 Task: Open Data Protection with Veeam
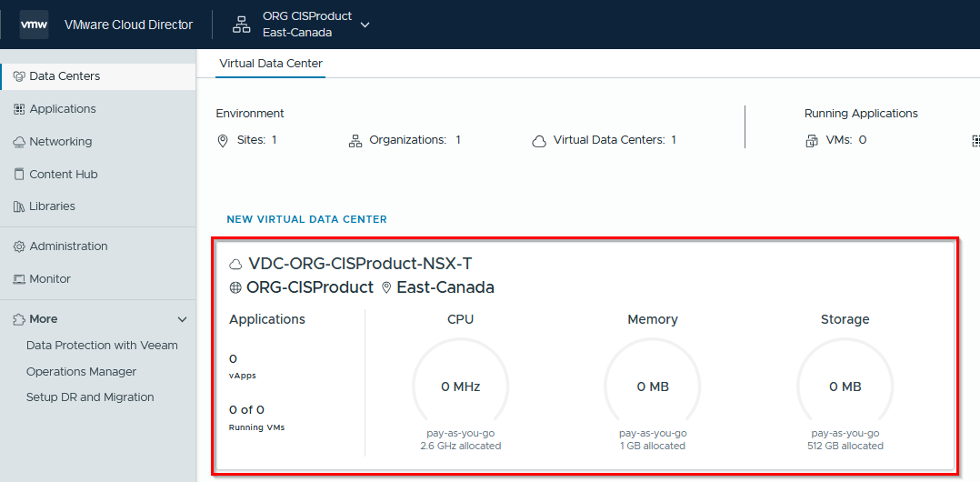click(x=102, y=345)
